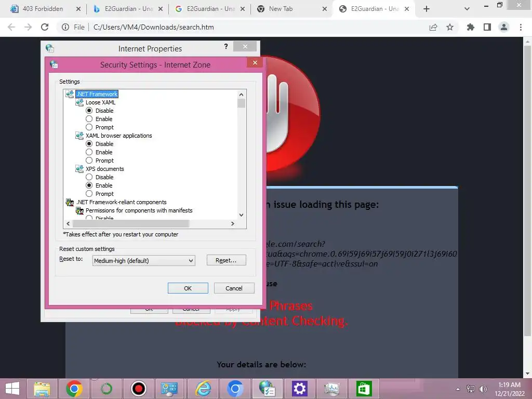Select Disable for XAML browser applications

coord(89,144)
